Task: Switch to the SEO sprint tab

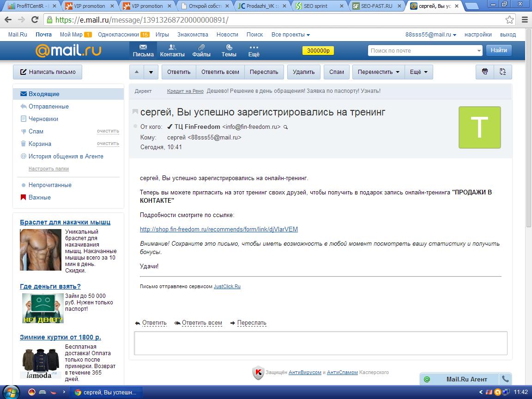Action: point(320,6)
